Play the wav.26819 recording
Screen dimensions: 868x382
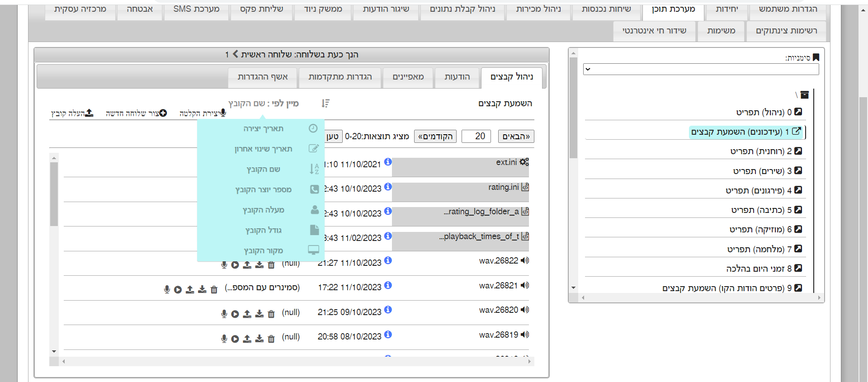235,339
